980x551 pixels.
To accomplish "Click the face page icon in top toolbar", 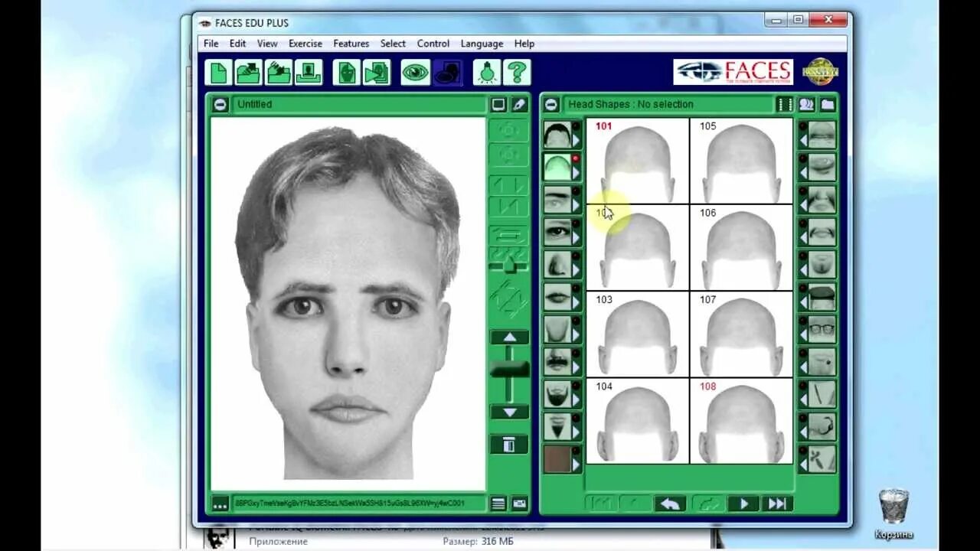I will 347,73.
